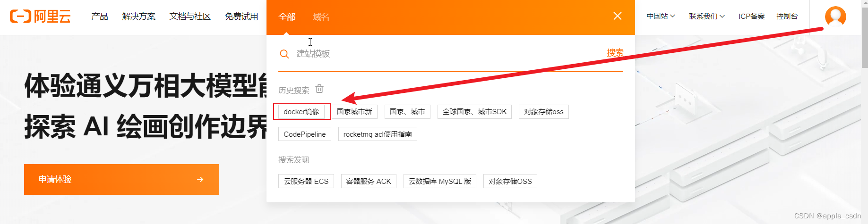Open the 产品 menu
The image size is (868, 224).
tap(100, 17)
